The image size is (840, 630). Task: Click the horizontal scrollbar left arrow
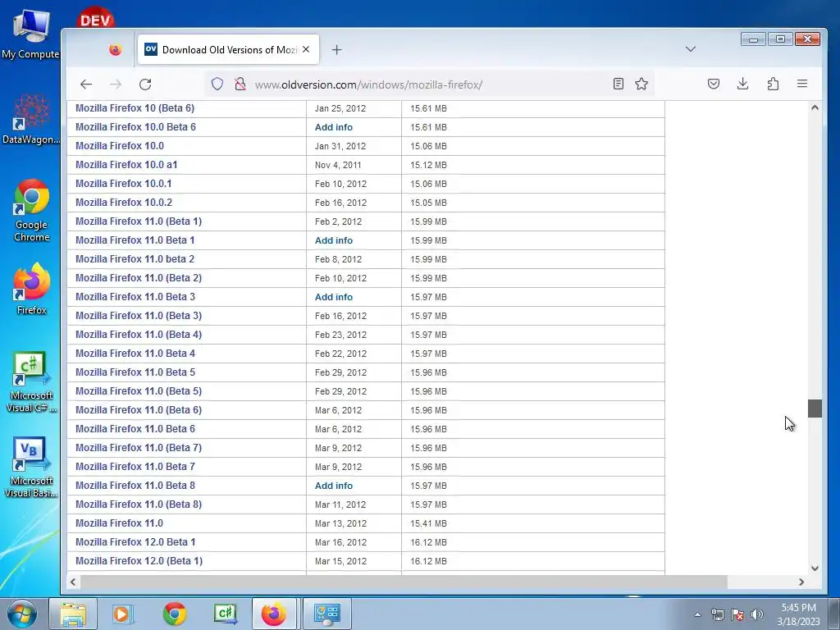tap(73, 582)
